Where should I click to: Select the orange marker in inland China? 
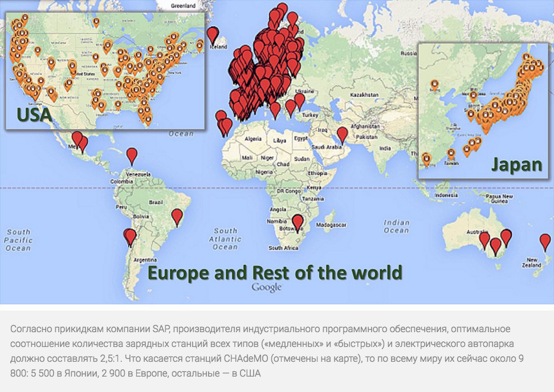435,85
